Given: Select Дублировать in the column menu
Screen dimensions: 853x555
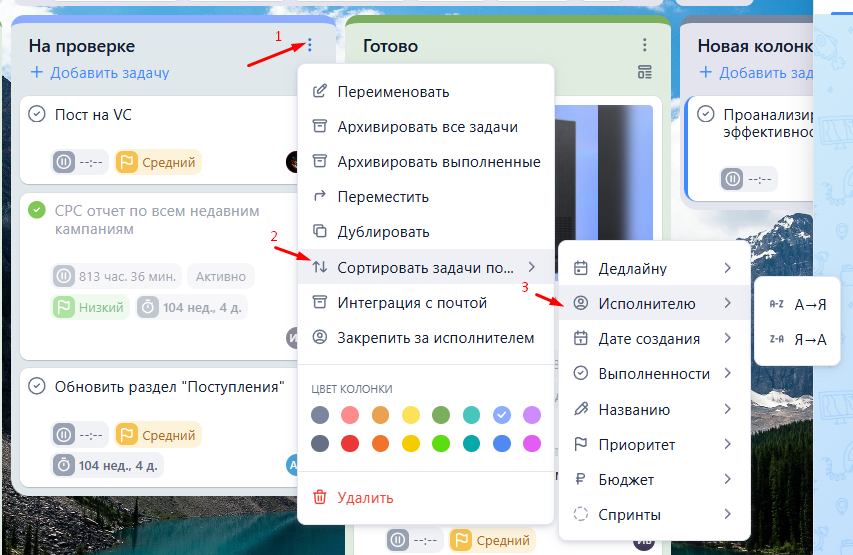Looking at the screenshot, I should point(426,231).
